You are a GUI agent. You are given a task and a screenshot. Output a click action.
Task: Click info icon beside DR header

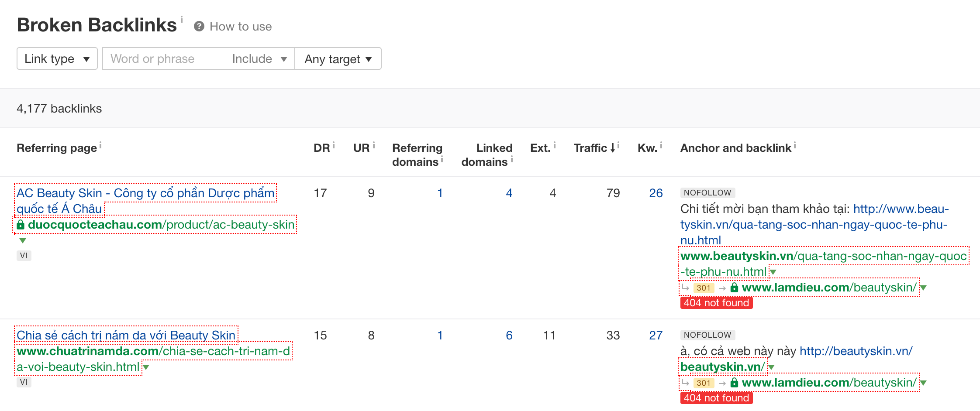334,145
